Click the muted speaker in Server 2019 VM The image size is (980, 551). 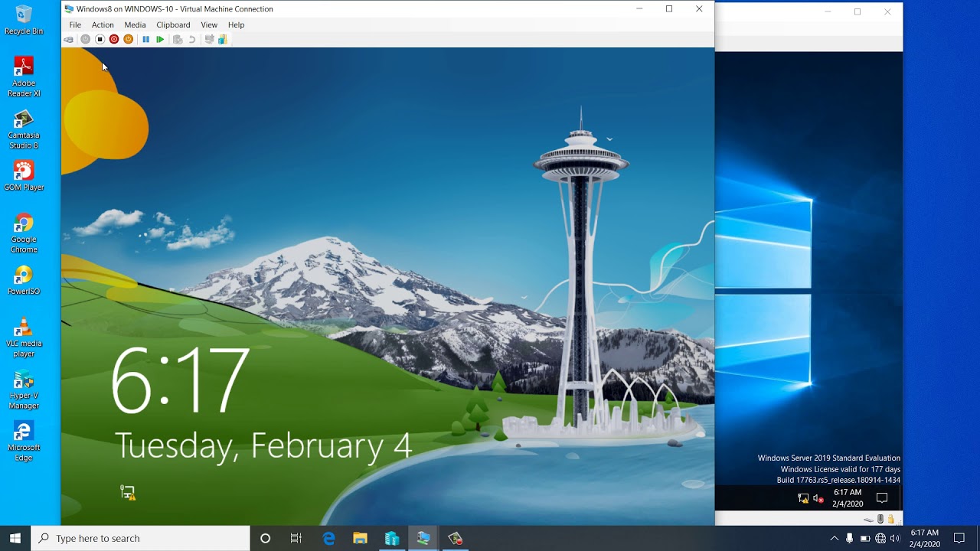pyautogui.click(x=818, y=498)
